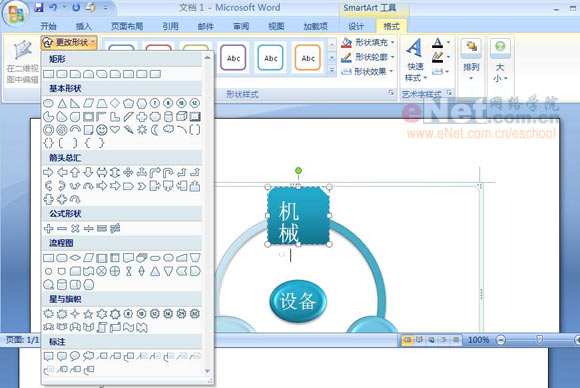Open the 开始 tab

pos(48,26)
